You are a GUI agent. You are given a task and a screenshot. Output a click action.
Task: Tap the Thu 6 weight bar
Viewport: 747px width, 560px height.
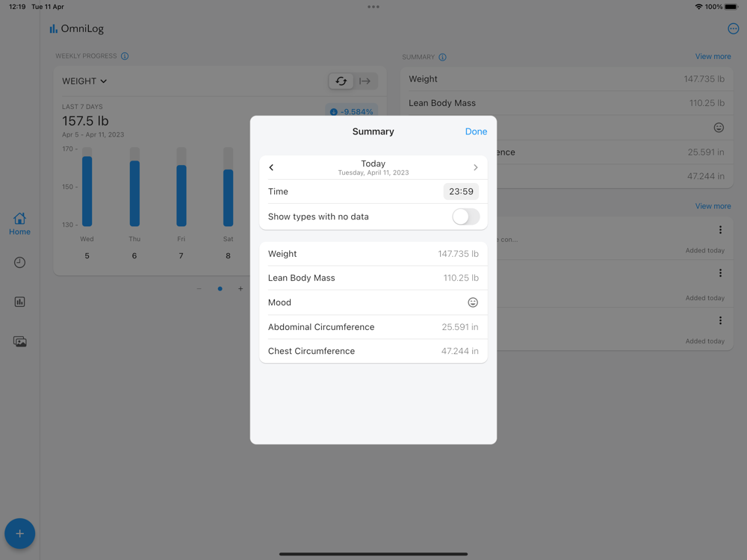click(134, 193)
